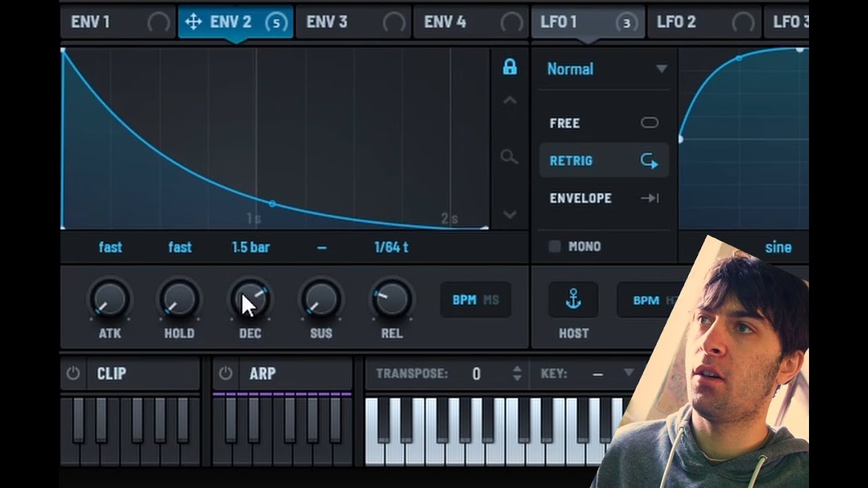Click the ENV 2 drag-move crosshair icon
Image resolution: width=868 pixels, height=488 pixels.
click(x=193, y=22)
